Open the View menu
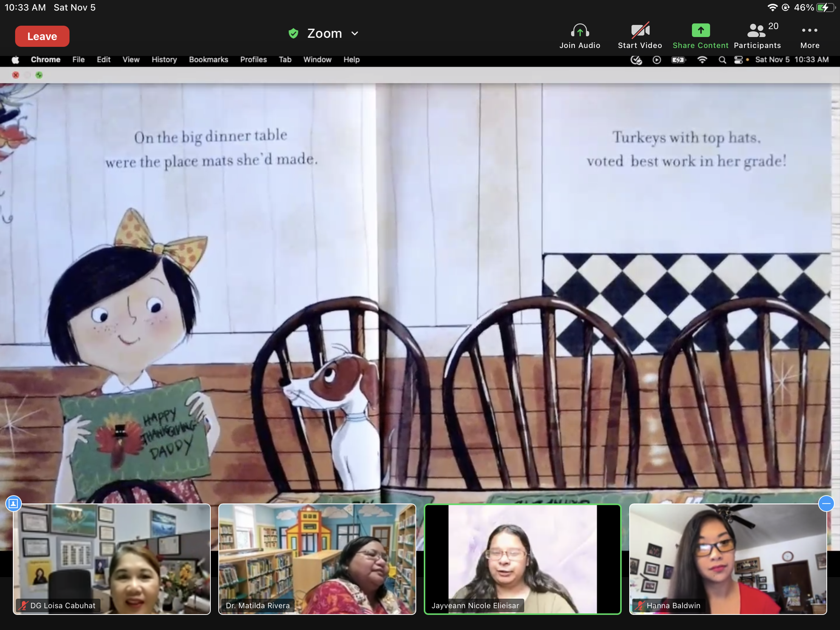 click(131, 60)
